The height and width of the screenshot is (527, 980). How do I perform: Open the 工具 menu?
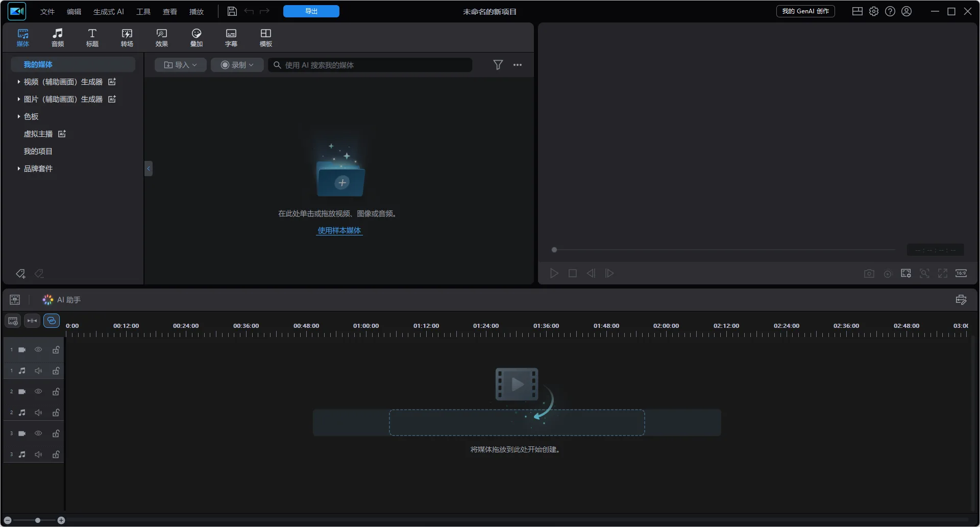pyautogui.click(x=143, y=11)
